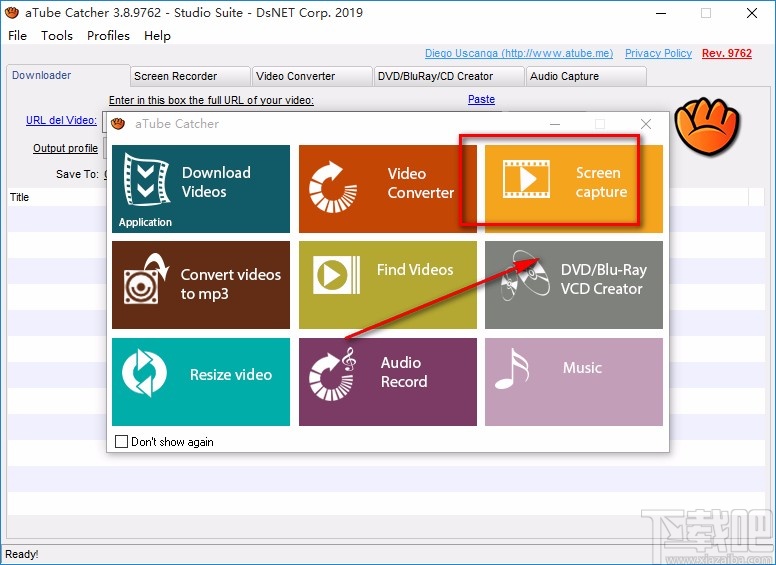Viewport: 776px width, 565px height.
Task: Close the aTube Catcher dialog
Action: coord(645,124)
